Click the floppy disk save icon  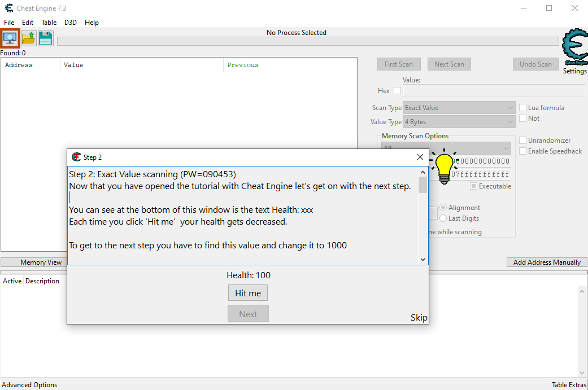click(x=45, y=38)
